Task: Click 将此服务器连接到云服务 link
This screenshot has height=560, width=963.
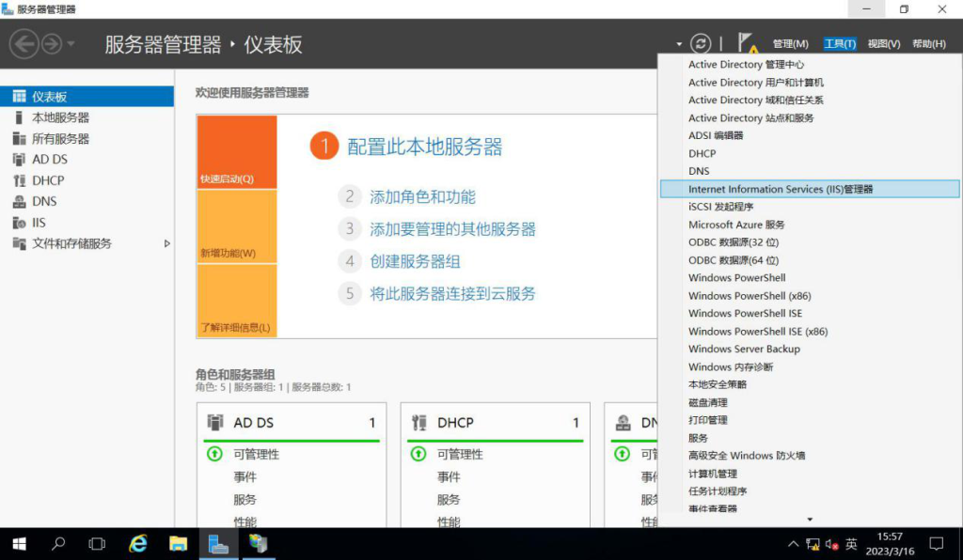Action: coord(452,294)
